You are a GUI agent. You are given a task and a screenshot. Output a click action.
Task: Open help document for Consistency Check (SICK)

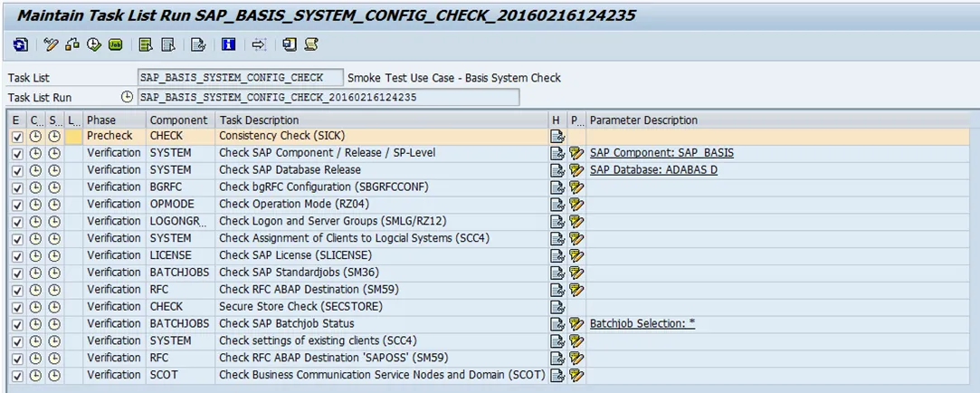pyautogui.click(x=557, y=136)
